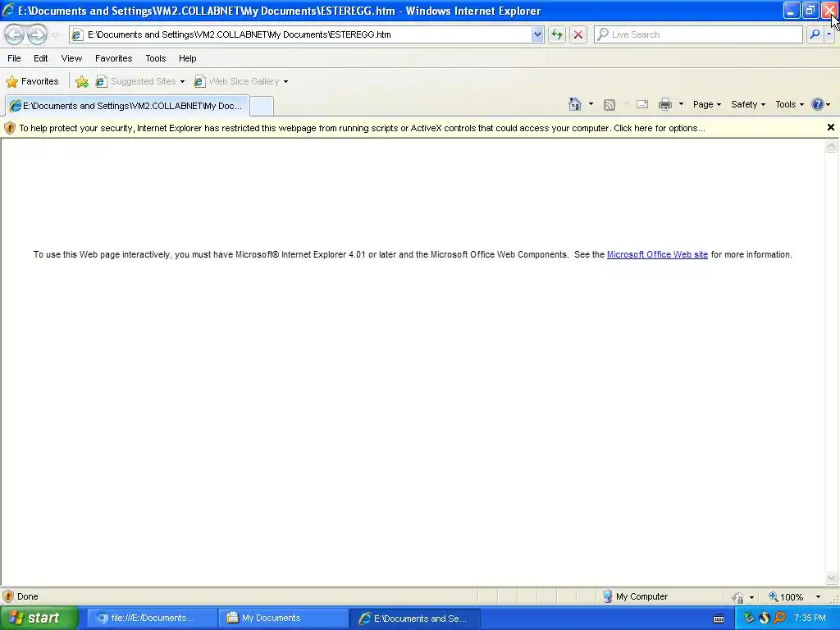
Task: Click the Windows Start button
Action: pyautogui.click(x=39, y=618)
